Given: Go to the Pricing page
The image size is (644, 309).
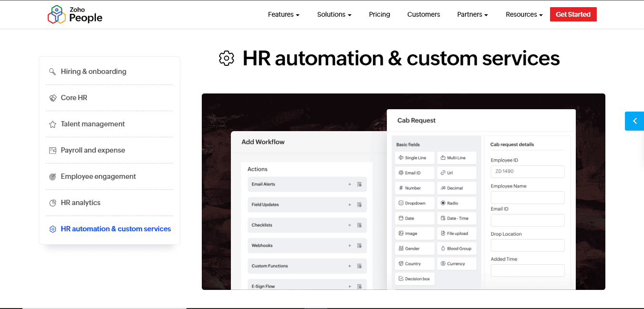Looking at the screenshot, I should 379,14.
